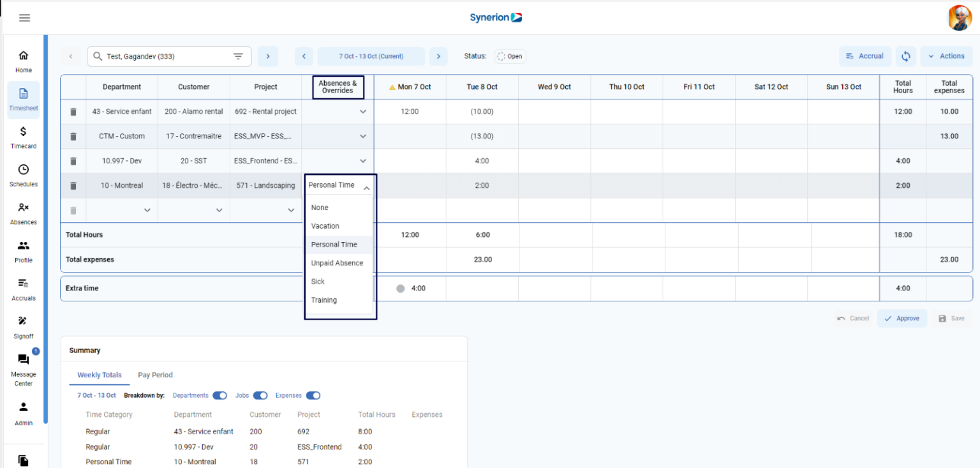Disable the Jobs breakdown toggle
The image size is (980, 468).
click(x=260, y=395)
